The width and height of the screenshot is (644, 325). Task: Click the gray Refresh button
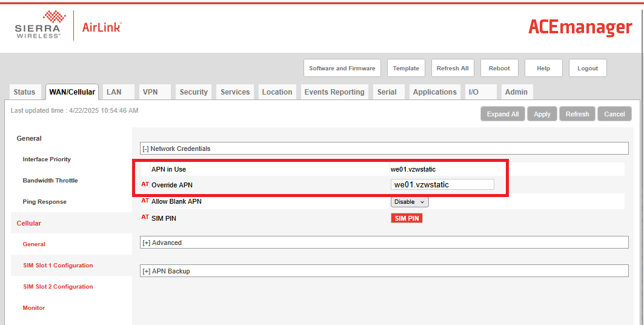coord(577,114)
